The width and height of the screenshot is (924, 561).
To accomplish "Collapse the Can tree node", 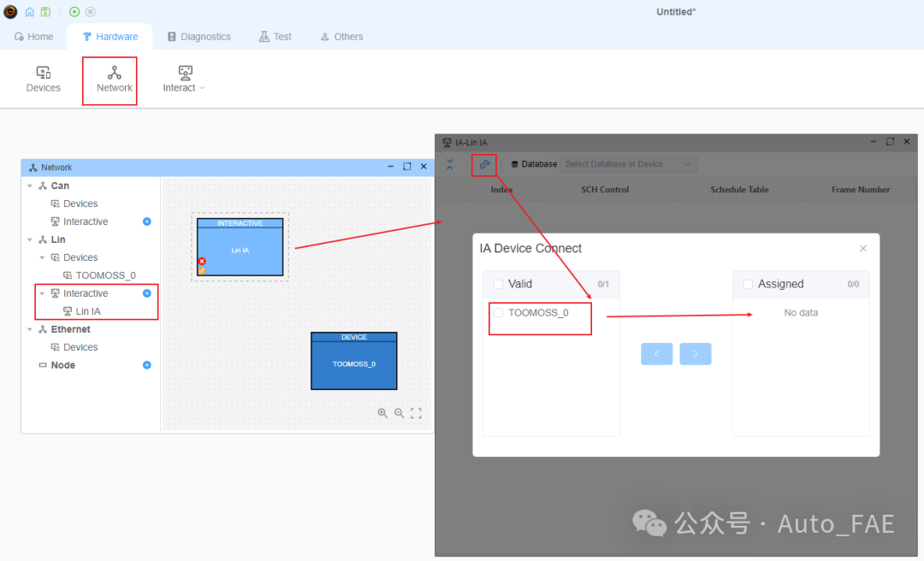I will pos(29,186).
